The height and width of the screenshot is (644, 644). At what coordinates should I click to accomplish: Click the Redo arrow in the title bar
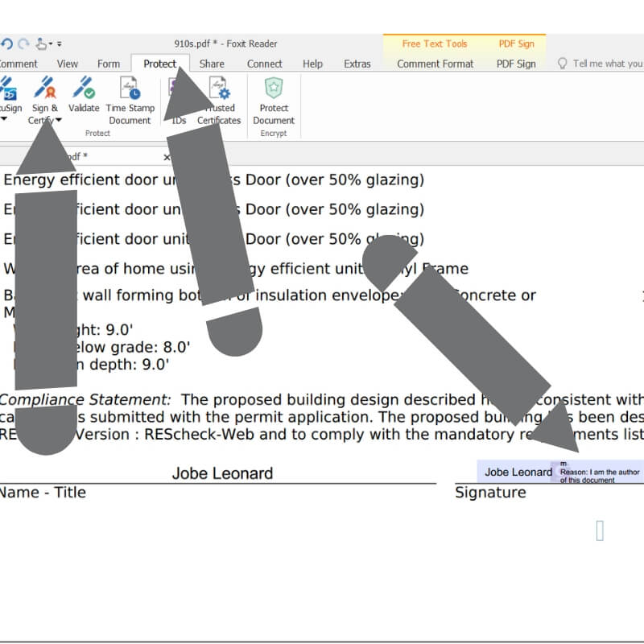23,43
